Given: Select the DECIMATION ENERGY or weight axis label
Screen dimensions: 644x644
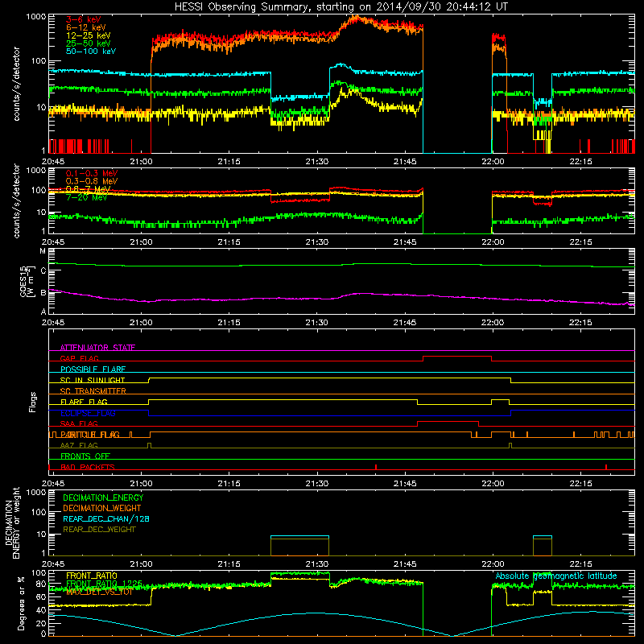Looking at the screenshot, I should tap(12, 522).
